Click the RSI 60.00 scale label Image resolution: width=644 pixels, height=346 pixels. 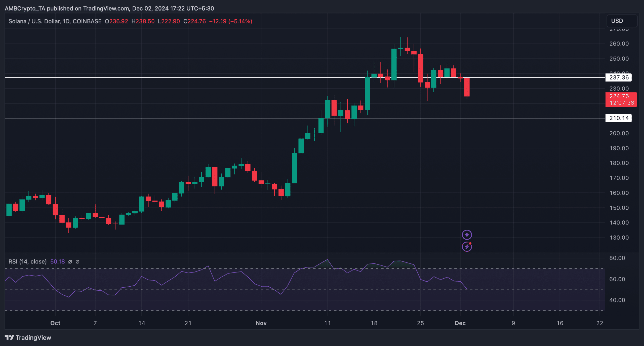click(617, 279)
